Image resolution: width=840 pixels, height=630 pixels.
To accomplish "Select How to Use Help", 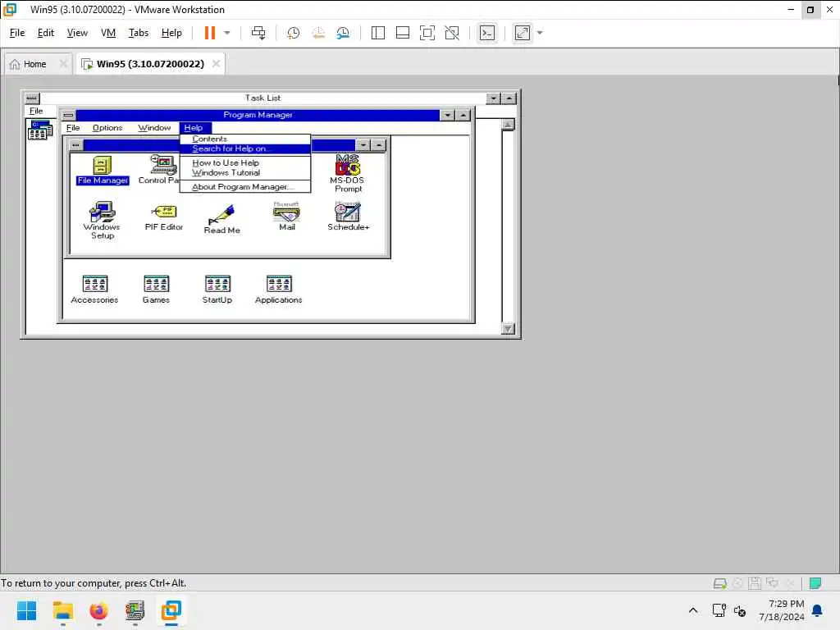I will pos(244,162).
